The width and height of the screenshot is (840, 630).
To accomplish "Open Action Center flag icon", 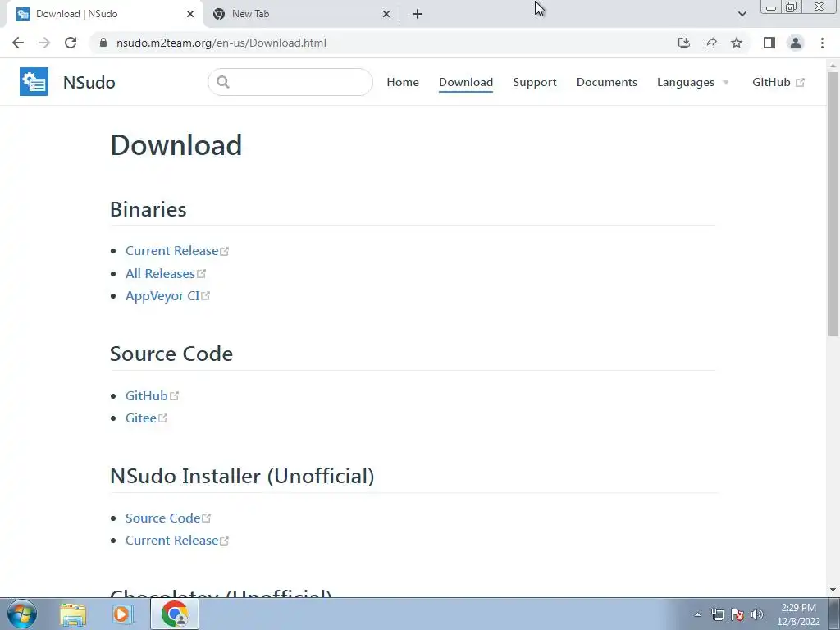I will pyautogui.click(x=737, y=614).
